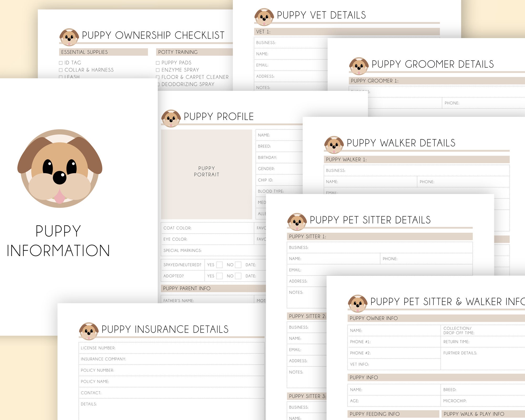This screenshot has height=420, width=525.
Task: Check the FLOOR & CARPET CLEANER checkbox
Action: (x=157, y=77)
